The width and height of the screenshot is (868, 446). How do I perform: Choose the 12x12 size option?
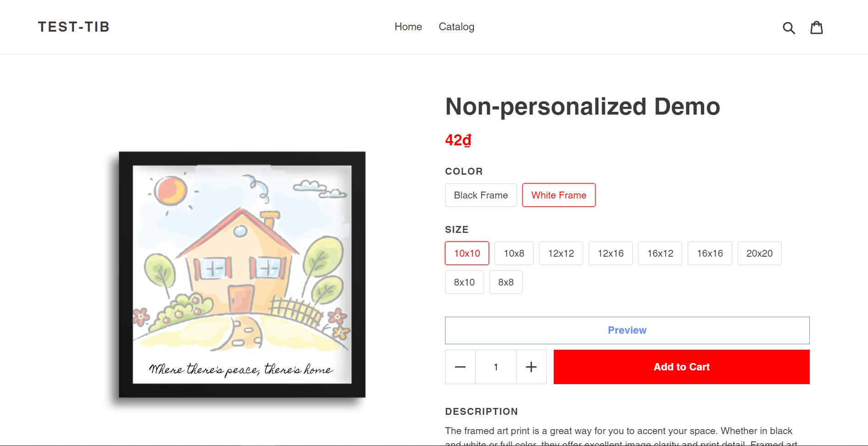[x=561, y=253]
